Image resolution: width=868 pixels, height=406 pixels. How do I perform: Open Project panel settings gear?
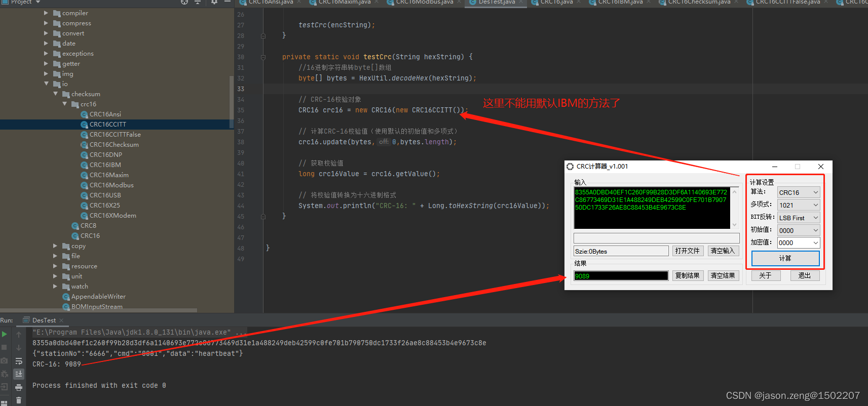point(214,2)
